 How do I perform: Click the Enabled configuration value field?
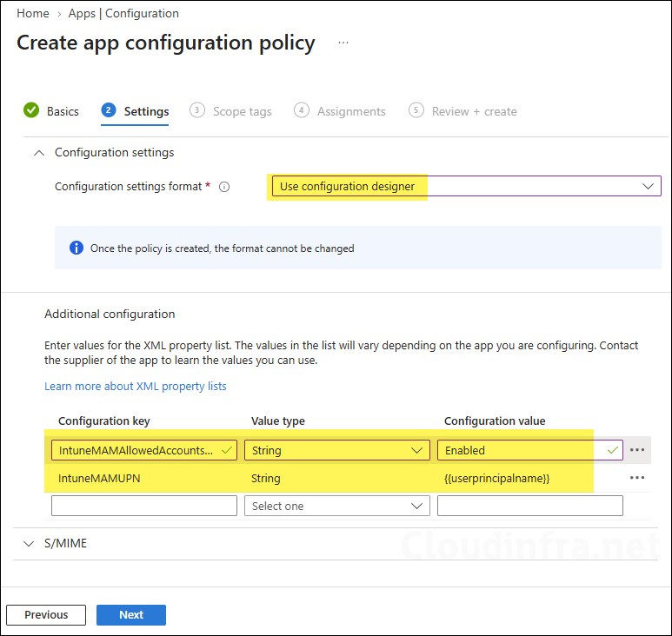coord(529,450)
